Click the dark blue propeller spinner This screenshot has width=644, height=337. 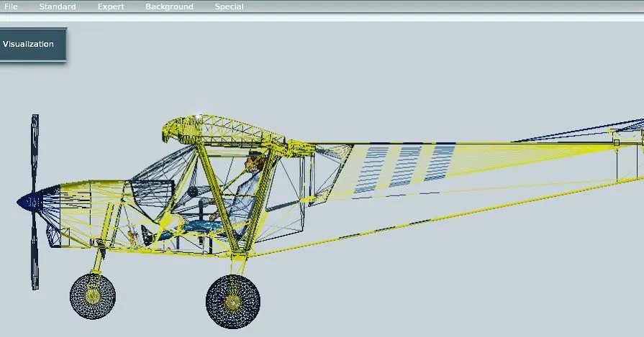29,202
